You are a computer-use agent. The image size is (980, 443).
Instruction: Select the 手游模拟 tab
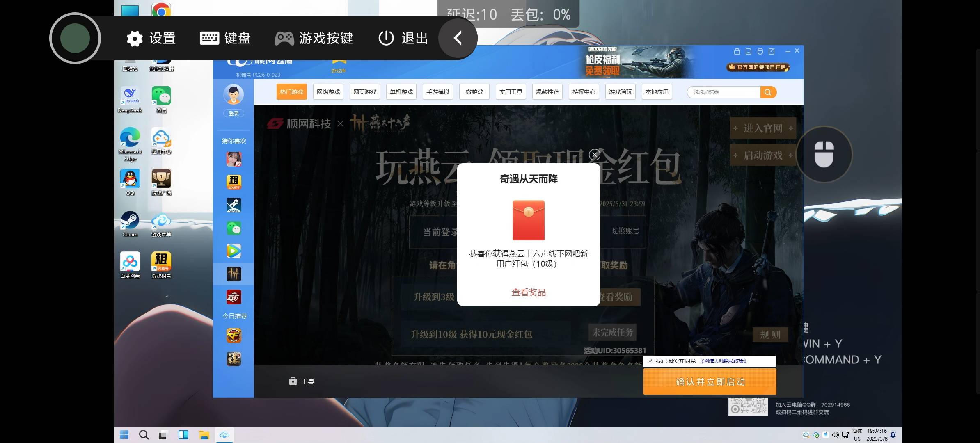coord(438,92)
